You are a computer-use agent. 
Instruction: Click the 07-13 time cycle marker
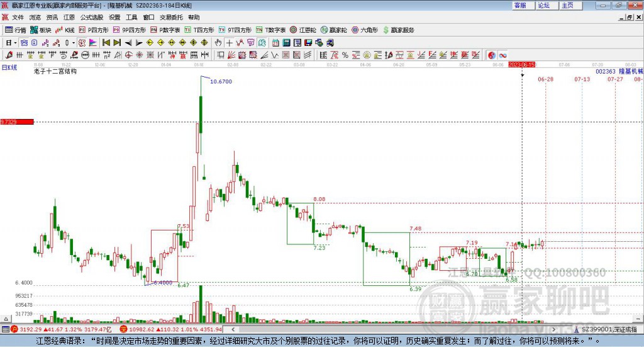coord(582,79)
